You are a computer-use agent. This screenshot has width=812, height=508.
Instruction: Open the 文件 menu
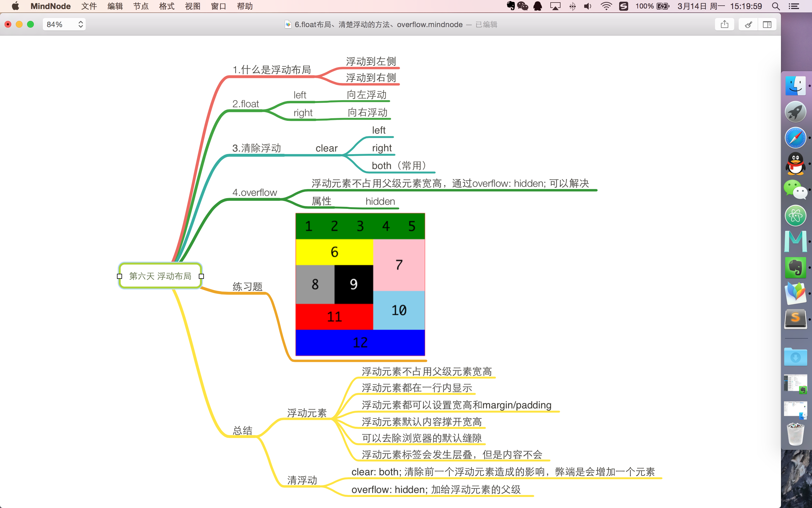coord(89,6)
